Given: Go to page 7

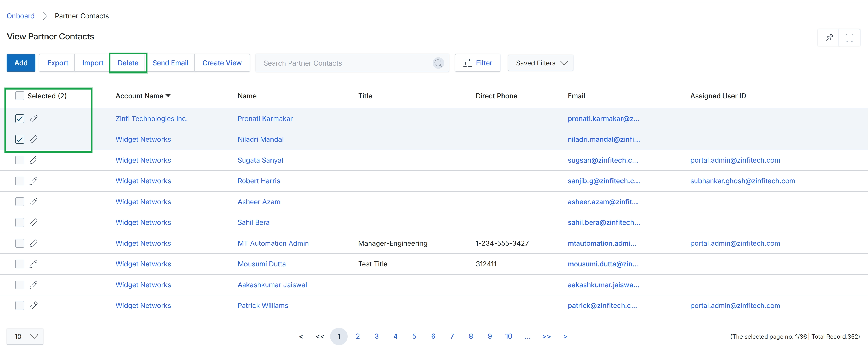Looking at the screenshot, I should coord(452,336).
